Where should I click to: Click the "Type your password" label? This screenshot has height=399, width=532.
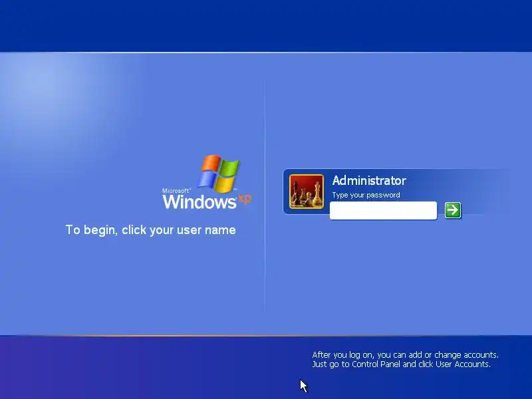[366, 195]
